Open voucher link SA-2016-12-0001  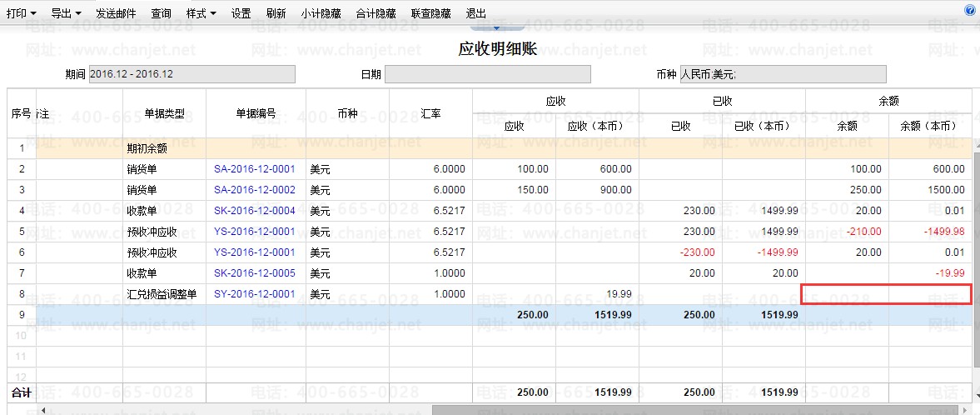(x=255, y=169)
